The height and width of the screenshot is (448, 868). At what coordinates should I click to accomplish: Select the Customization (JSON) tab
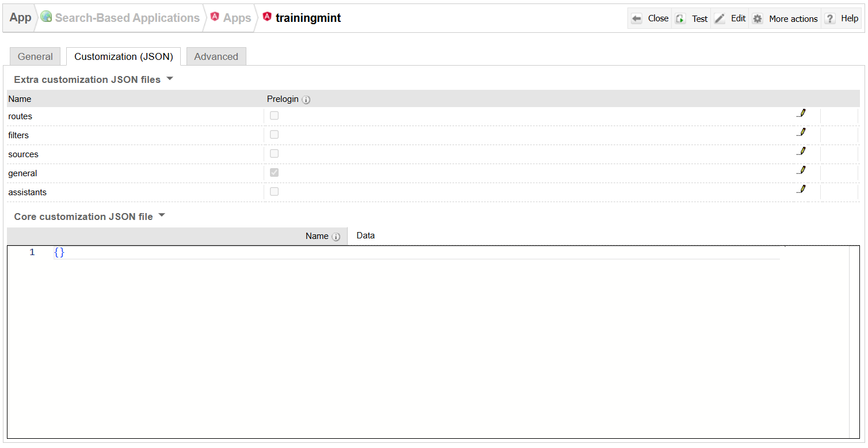tap(124, 56)
